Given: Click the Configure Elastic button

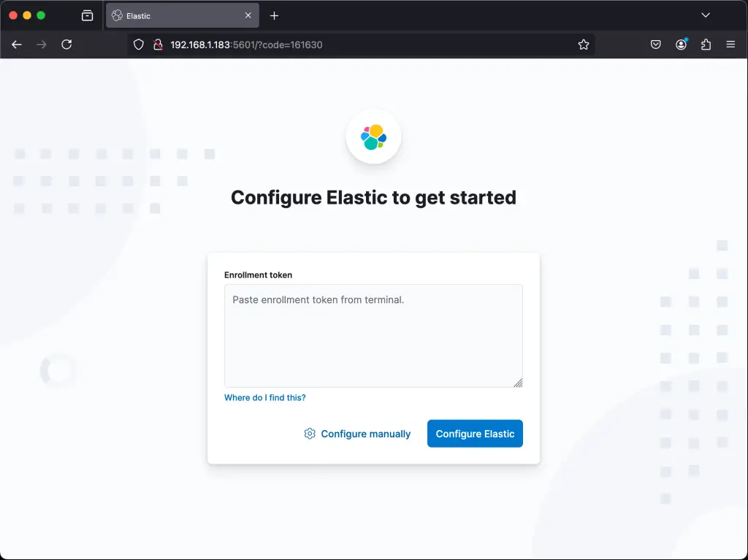Looking at the screenshot, I should coord(475,433).
